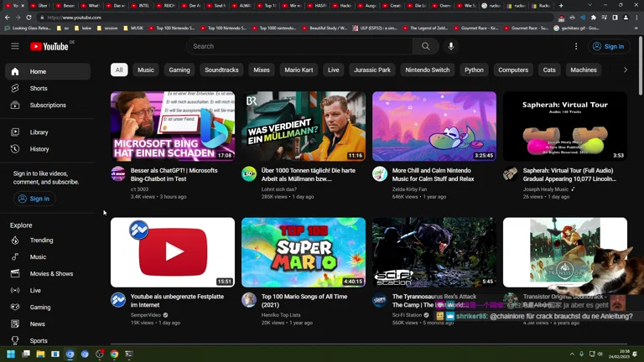Click the sidebar Sign in button
Image resolution: width=644 pixels, height=362 pixels.
pyautogui.click(x=34, y=199)
